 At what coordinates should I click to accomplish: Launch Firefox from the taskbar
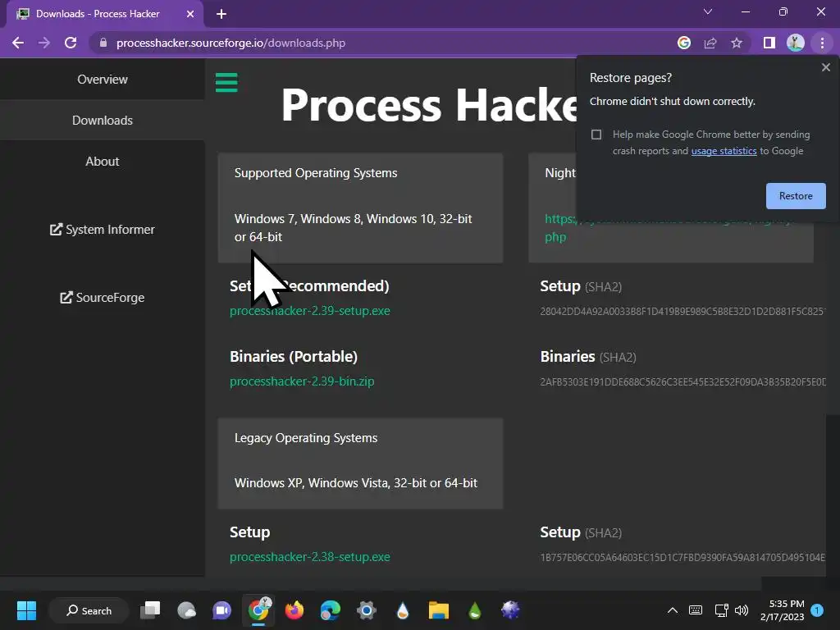[x=294, y=610]
